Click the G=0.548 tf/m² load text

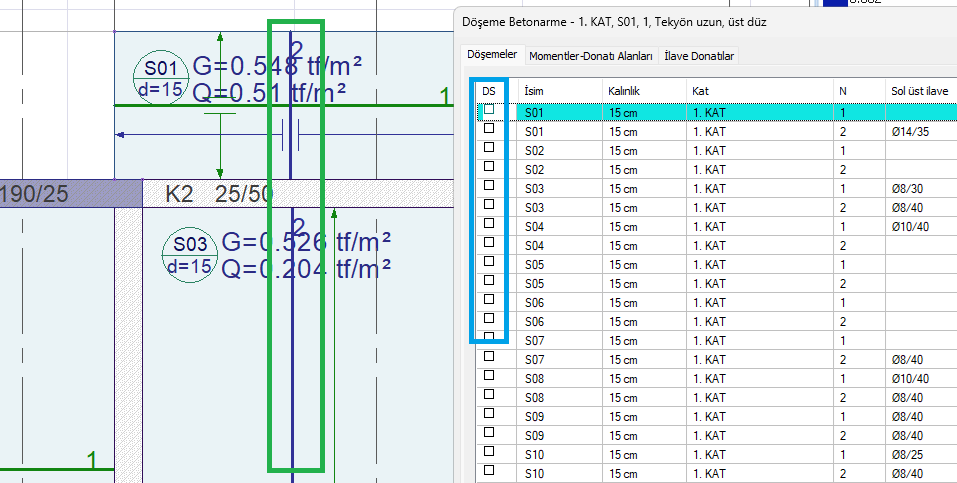(278, 65)
